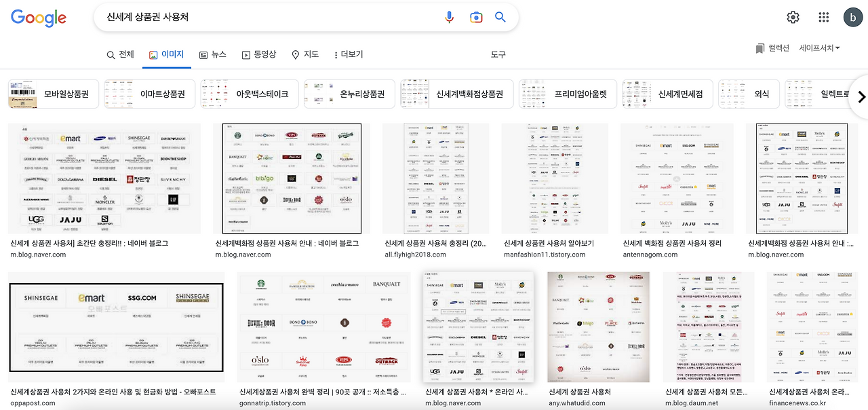Open link '신세계 상품권 사용처 * 온라인 사...'
Viewport: 868px width, 410px height.
point(476,392)
